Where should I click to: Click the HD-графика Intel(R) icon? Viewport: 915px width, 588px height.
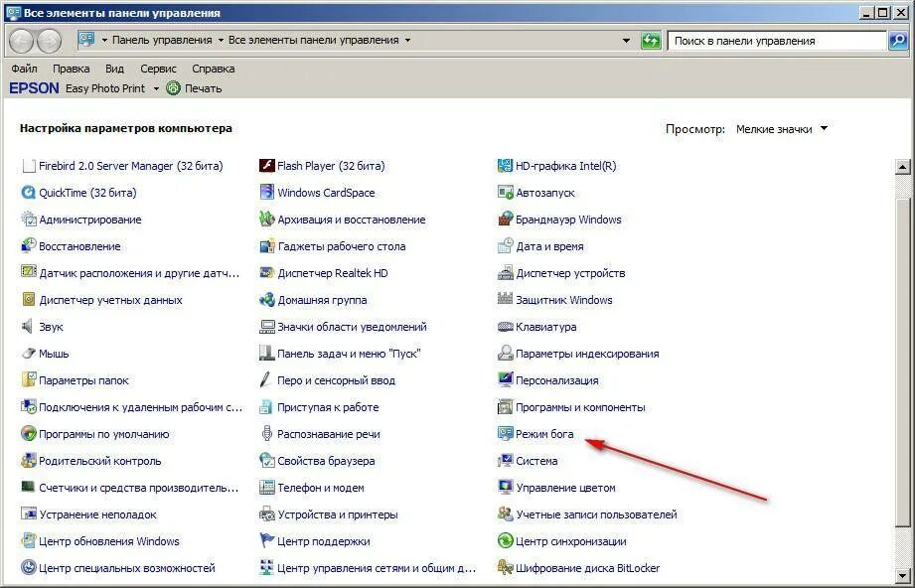point(505,166)
